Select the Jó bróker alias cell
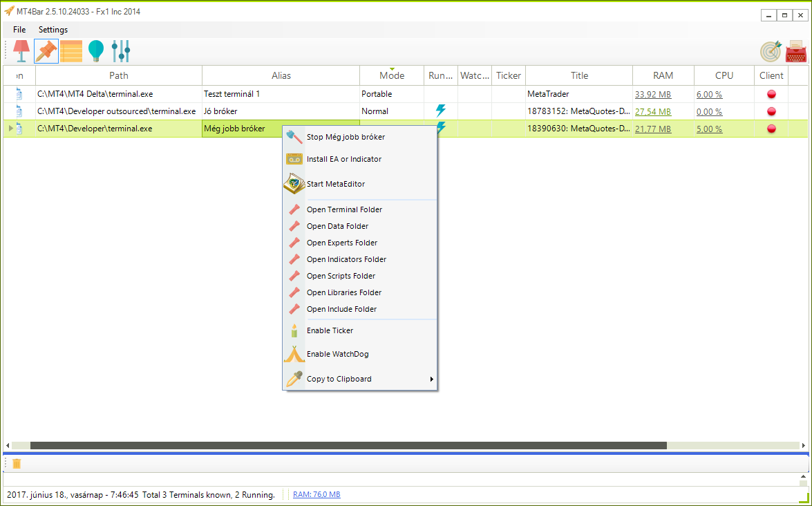The height and width of the screenshot is (506, 812). click(x=281, y=111)
